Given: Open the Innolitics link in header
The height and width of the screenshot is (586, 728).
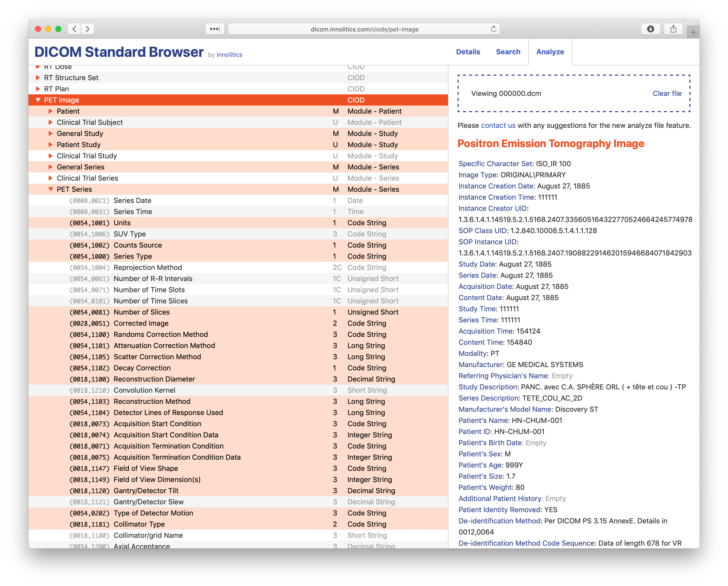Looking at the screenshot, I should (229, 55).
